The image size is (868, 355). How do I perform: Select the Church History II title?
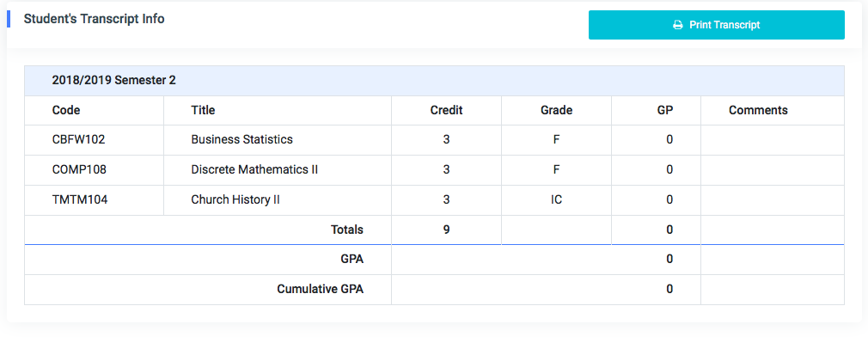coord(235,199)
